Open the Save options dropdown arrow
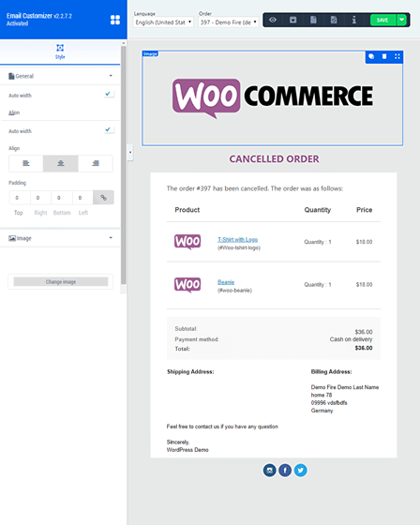The width and height of the screenshot is (420, 525). (x=401, y=20)
